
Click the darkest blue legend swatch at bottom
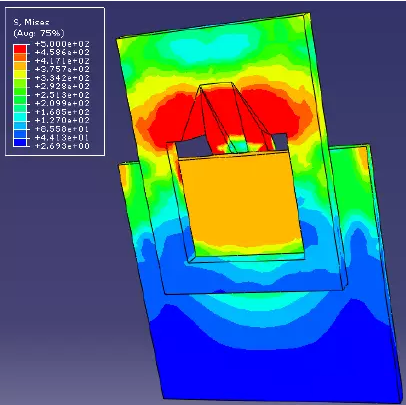[x=20, y=142]
